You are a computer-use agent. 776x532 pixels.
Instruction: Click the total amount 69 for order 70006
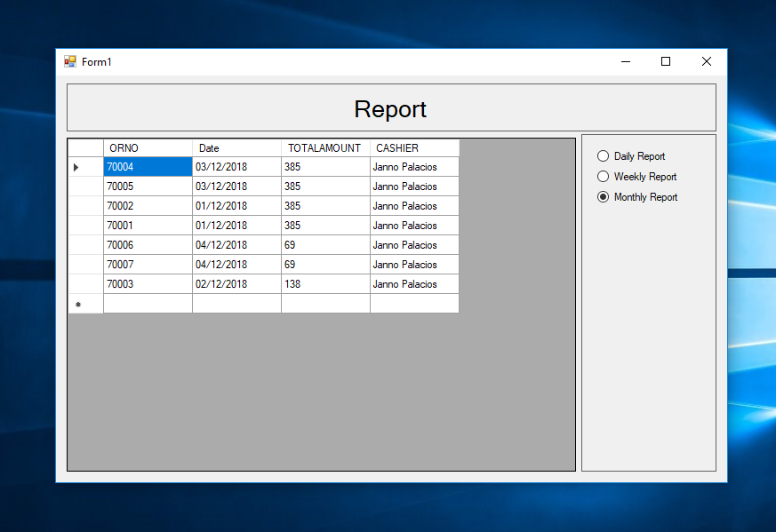pyautogui.click(x=325, y=245)
